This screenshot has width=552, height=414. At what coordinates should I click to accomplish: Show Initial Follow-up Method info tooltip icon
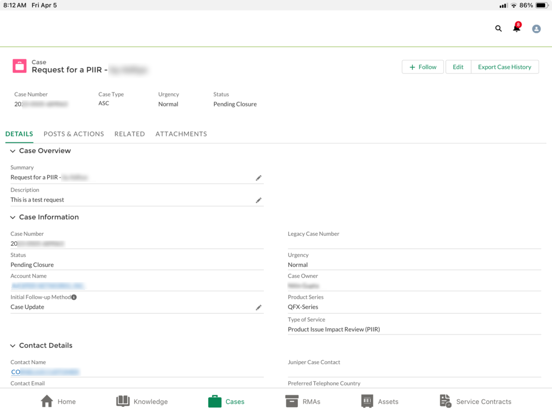point(74,297)
